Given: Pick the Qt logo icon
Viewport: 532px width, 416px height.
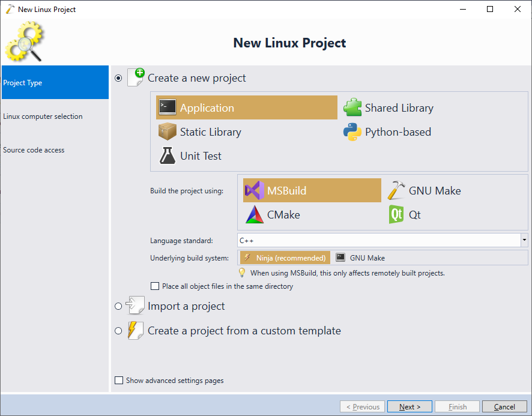Looking at the screenshot, I should tap(396, 214).
